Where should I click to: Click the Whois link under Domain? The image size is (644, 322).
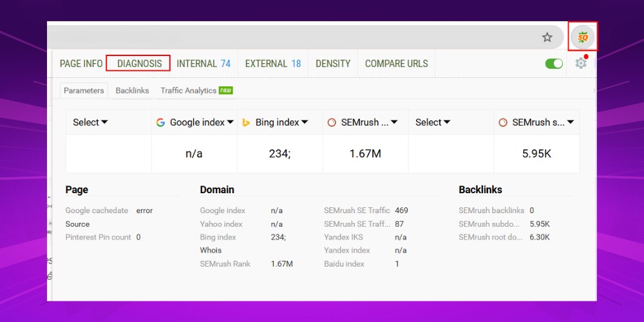211,250
